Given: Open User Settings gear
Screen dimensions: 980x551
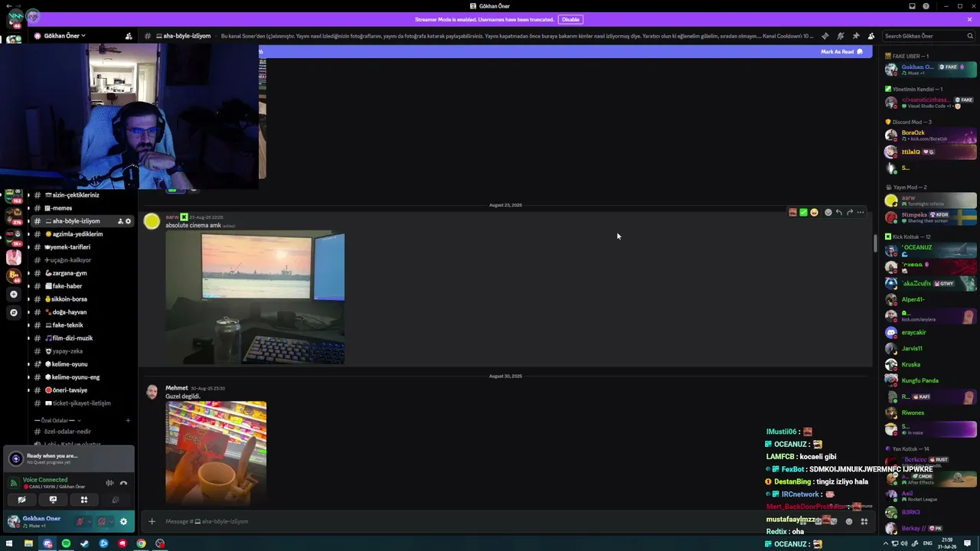Looking at the screenshot, I should pyautogui.click(x=123, y=522).
